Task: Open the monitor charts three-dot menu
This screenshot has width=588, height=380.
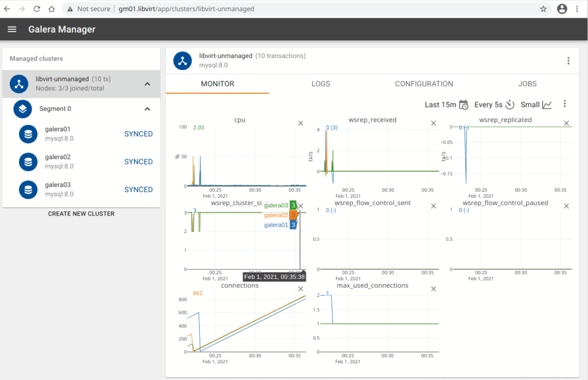Action: [x=564, y=104]
